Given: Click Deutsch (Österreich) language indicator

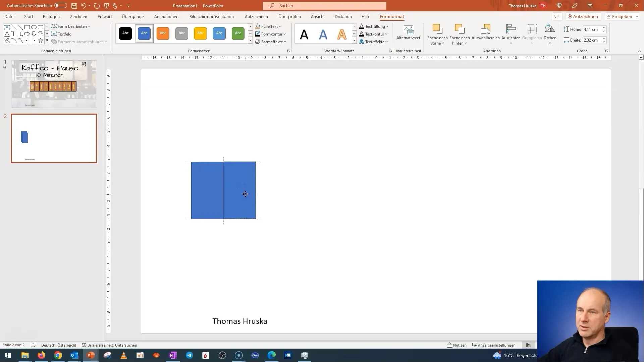Looking at the screenshot, I should click(x=59, y=345).
